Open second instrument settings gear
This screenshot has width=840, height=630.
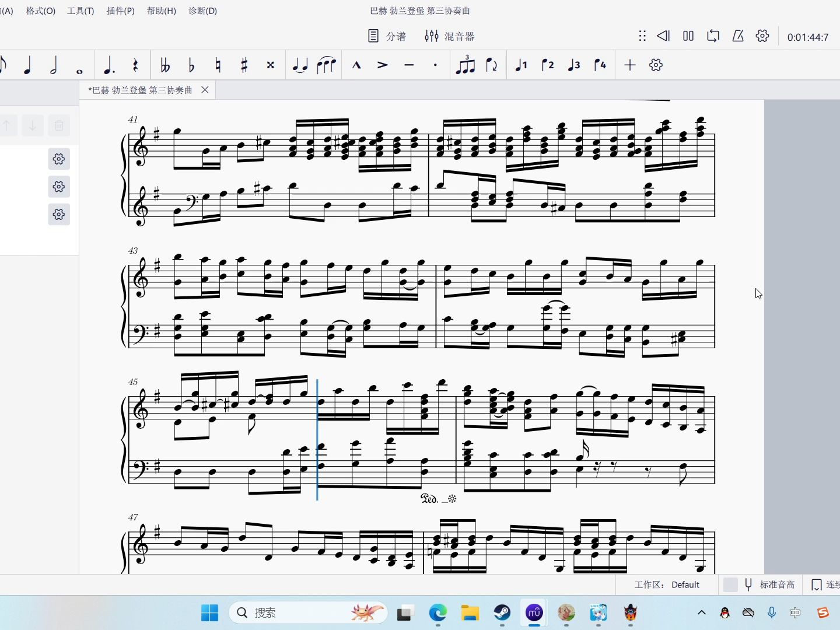tap(59, 187)
